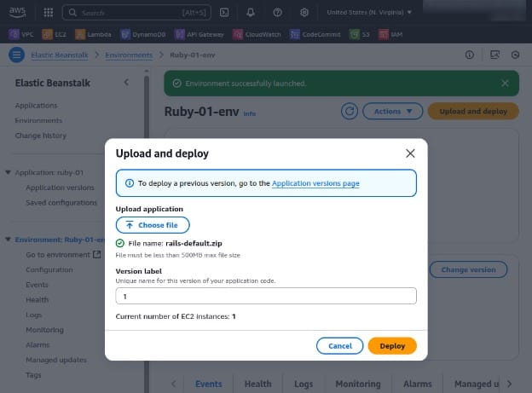The height and width of the screenshot is (393, 532).
Task: Close the Upload and deploy dialog
Action: coord(411,153)
